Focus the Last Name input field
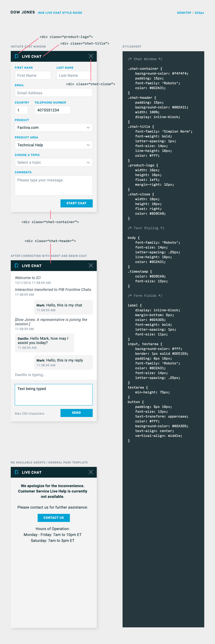Image resolution: width=215 pixels, height=644 pixels. (x=74, y=75)
